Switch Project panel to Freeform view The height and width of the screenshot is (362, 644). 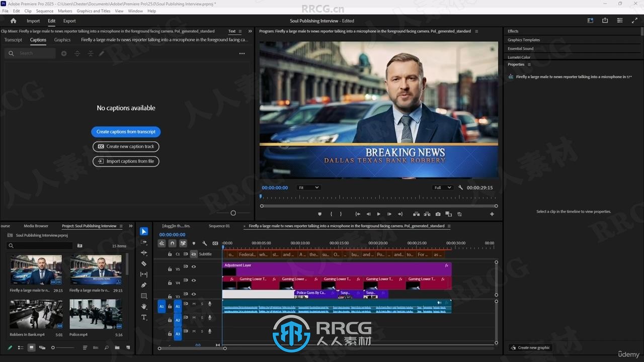(42, 347)
